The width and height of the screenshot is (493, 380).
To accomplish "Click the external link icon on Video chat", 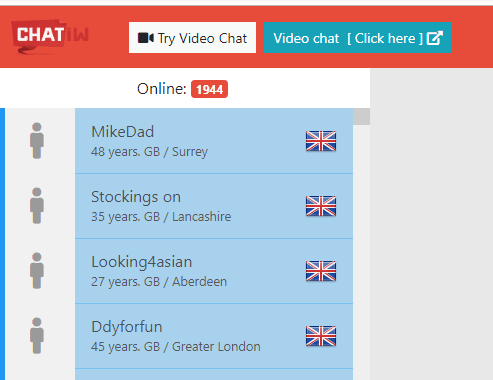I will coord(435,38).
